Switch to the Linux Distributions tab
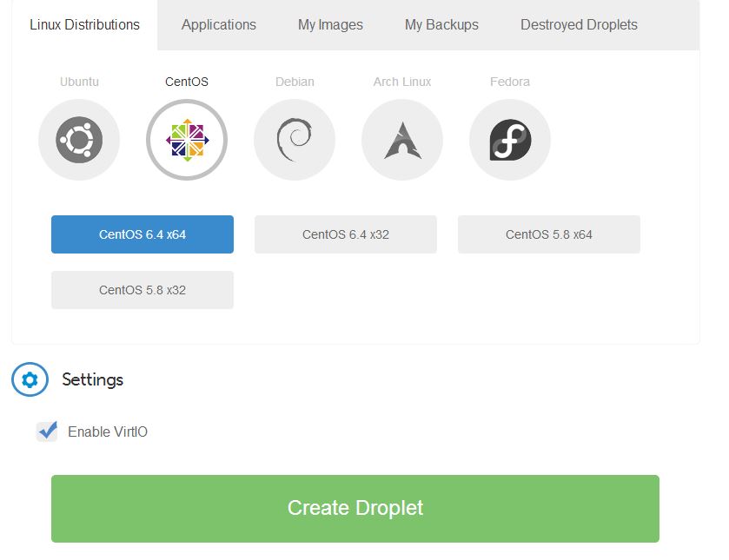Screen dimensions: 729x560 (x=84, y=24)
